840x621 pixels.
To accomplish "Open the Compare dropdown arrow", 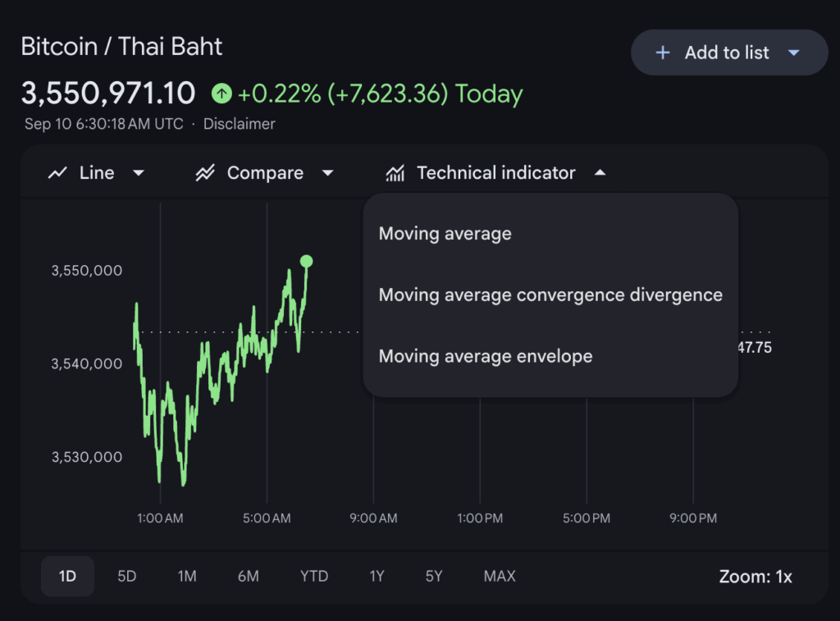I will click(327, 173).
